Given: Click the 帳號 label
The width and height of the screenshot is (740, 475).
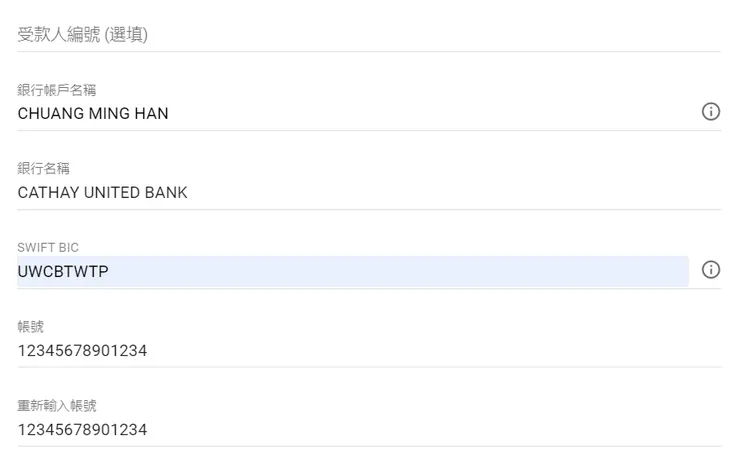Looking at the screenshot, I should (31, 326).
